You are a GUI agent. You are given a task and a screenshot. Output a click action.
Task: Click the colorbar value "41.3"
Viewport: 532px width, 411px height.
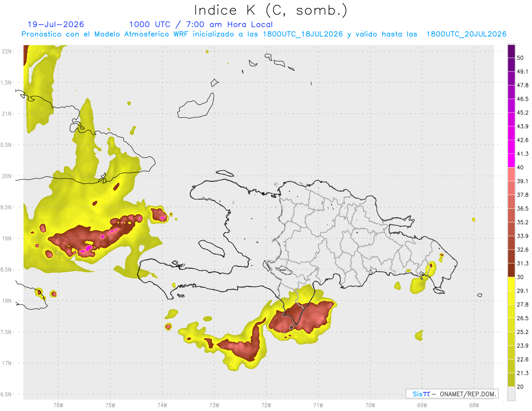(x=523, y=154)
